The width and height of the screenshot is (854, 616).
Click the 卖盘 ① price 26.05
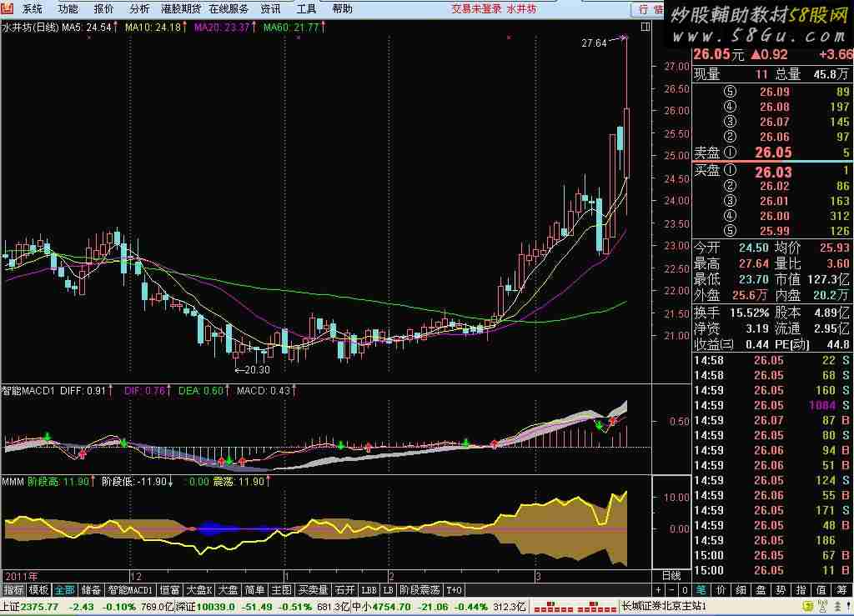point(773,153)
